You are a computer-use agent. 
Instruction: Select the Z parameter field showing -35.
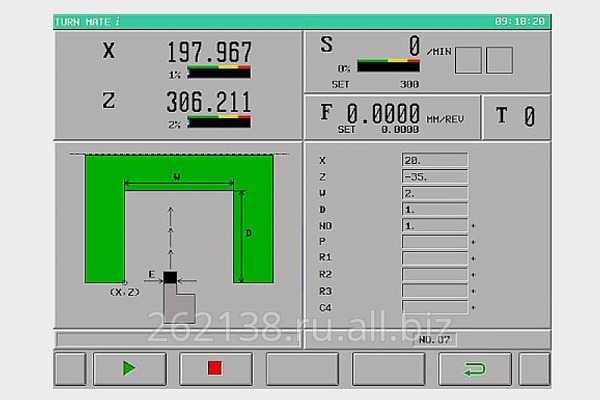click(434, 176)
